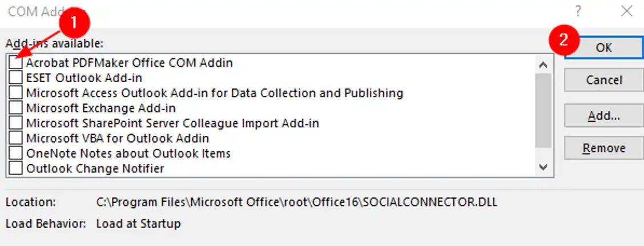
Task: Check the Outlook Change Notifier checkbox
Action: coord(16,168)
